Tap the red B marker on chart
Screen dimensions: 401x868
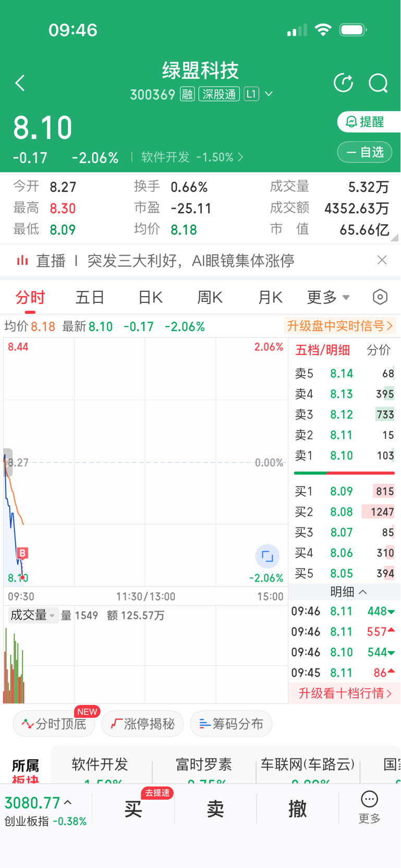[22, 553]
